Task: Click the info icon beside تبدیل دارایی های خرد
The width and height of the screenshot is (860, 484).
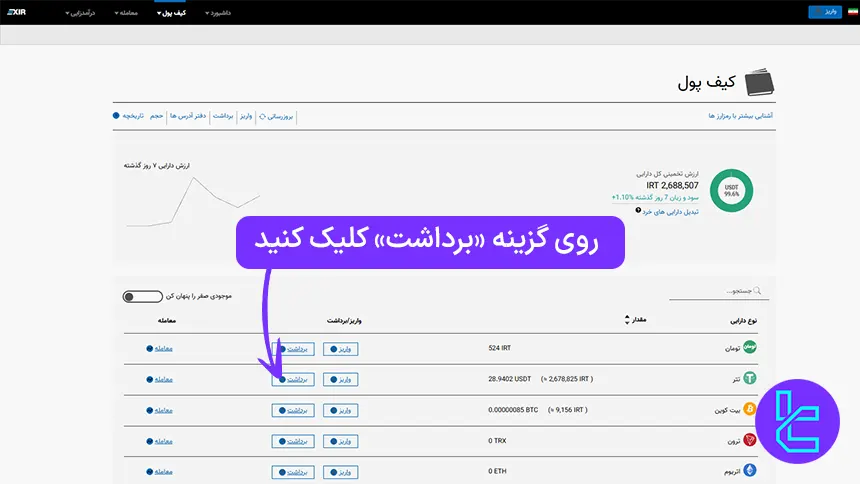Action: point(638,210)
